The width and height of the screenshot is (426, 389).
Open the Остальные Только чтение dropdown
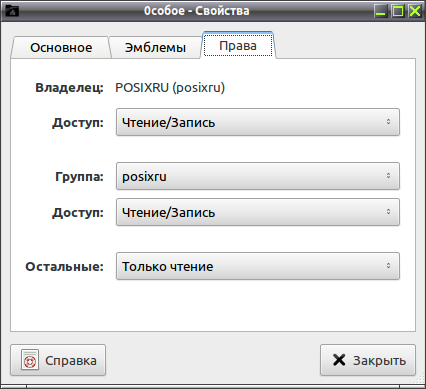click(x=258, y=266)
